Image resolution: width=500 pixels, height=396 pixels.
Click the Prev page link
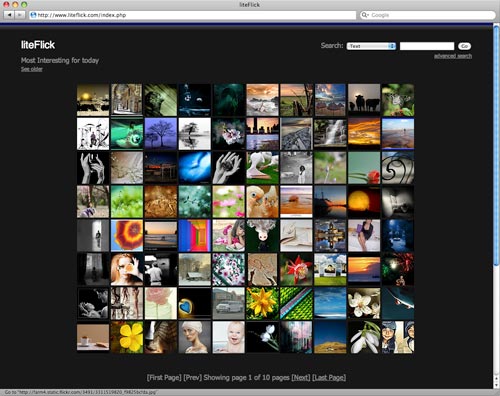click(193, 377)
